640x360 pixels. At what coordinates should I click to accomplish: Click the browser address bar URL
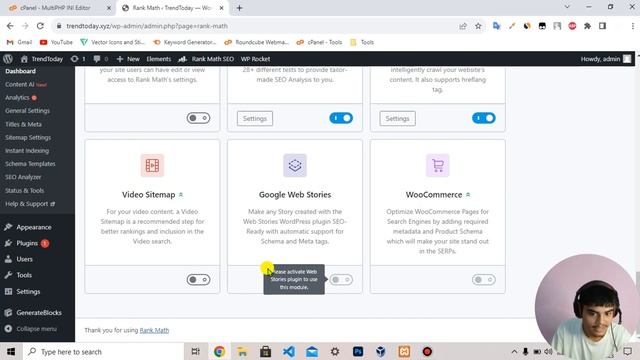[147, 26]
